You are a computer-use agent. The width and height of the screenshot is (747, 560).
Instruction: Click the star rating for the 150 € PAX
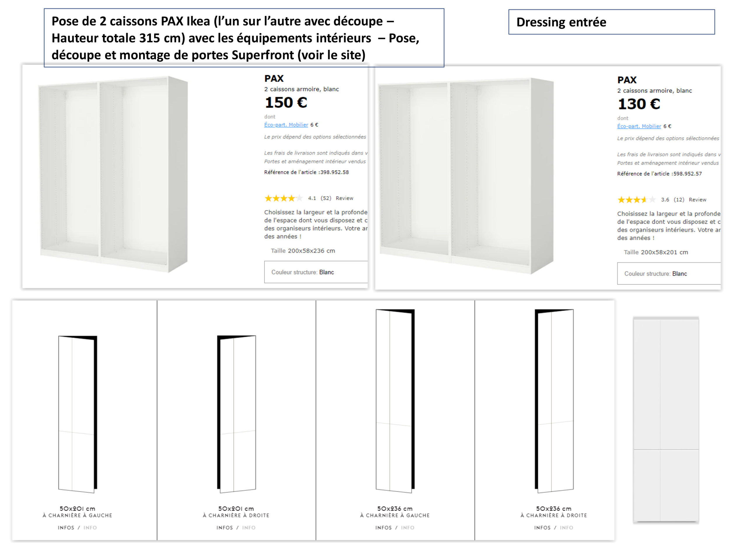[283, 198]
